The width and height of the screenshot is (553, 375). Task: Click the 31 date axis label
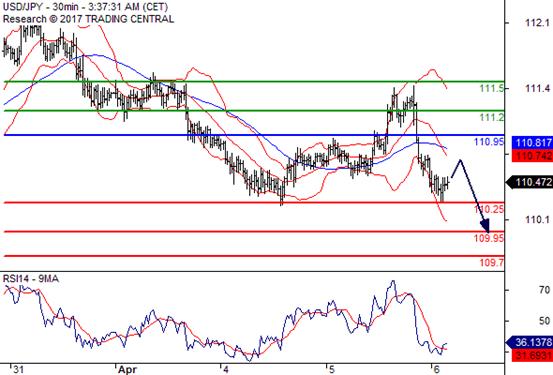click(x=18, y=369)
